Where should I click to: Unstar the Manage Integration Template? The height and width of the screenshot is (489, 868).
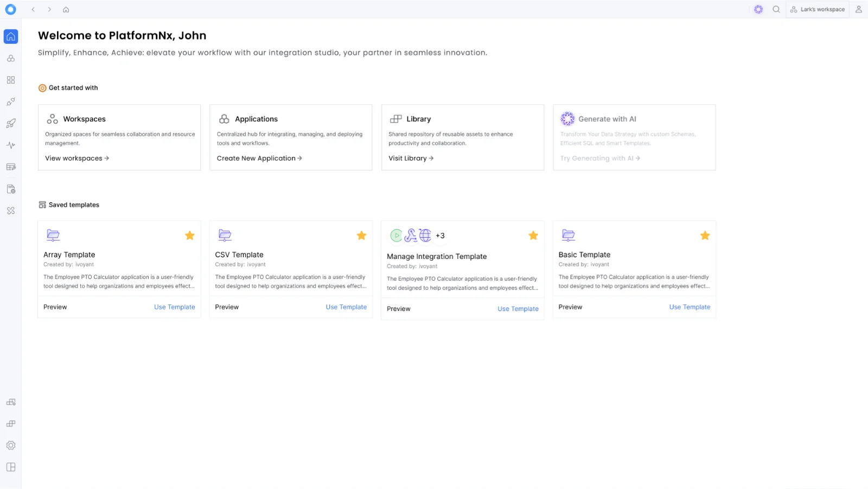[533, 236]
